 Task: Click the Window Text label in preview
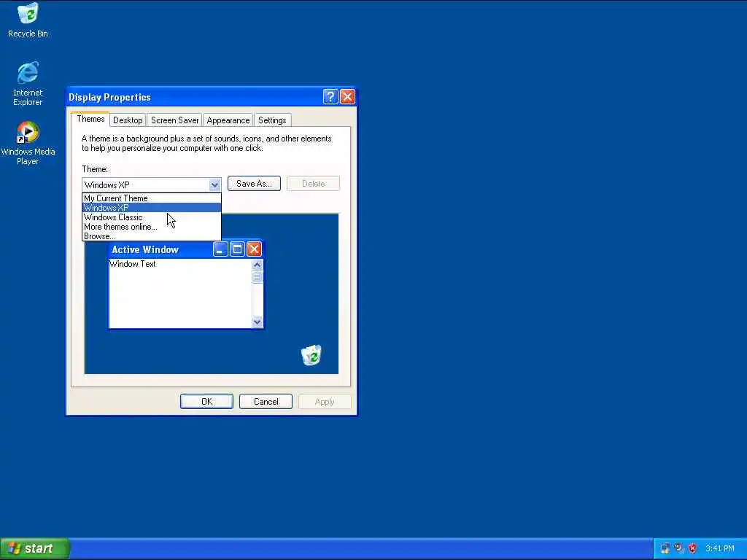click(x=133, y=264)
